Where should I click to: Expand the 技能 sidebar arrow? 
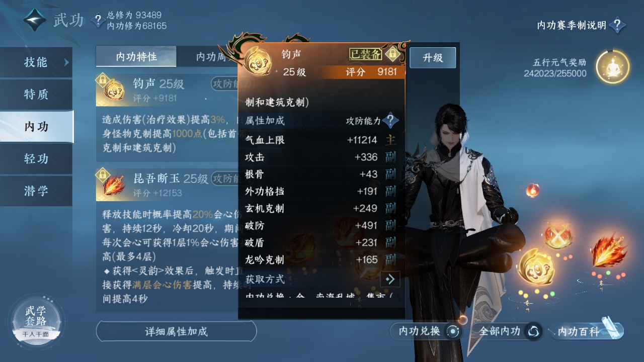tap(66, 62)
